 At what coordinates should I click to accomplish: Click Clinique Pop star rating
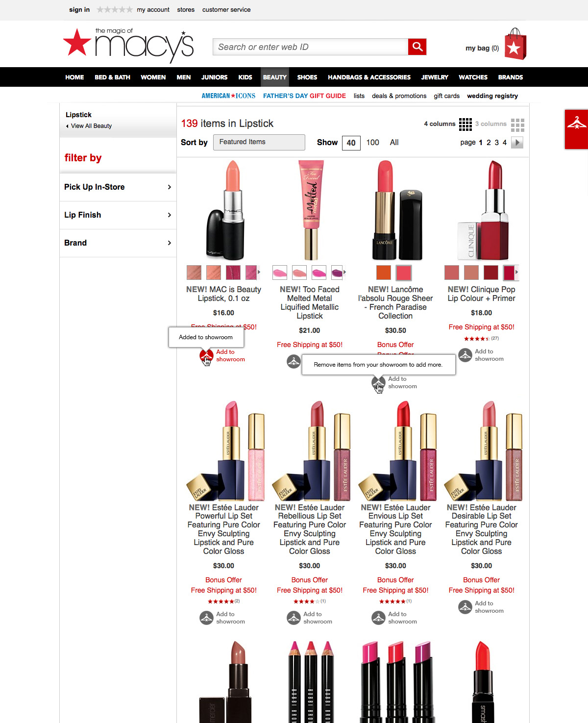477,339
